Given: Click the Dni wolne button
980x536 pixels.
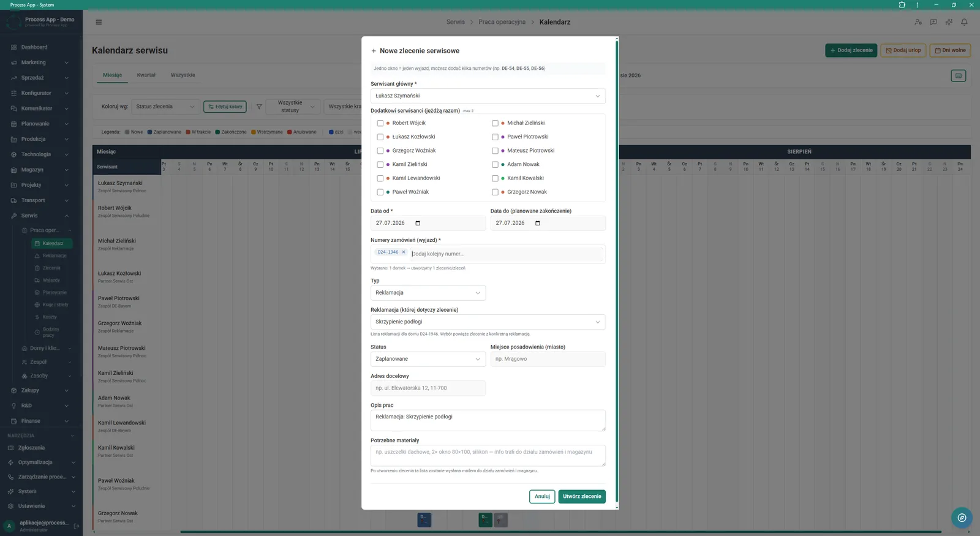Looking at the screenshot, I should click(x=950, y=50).
